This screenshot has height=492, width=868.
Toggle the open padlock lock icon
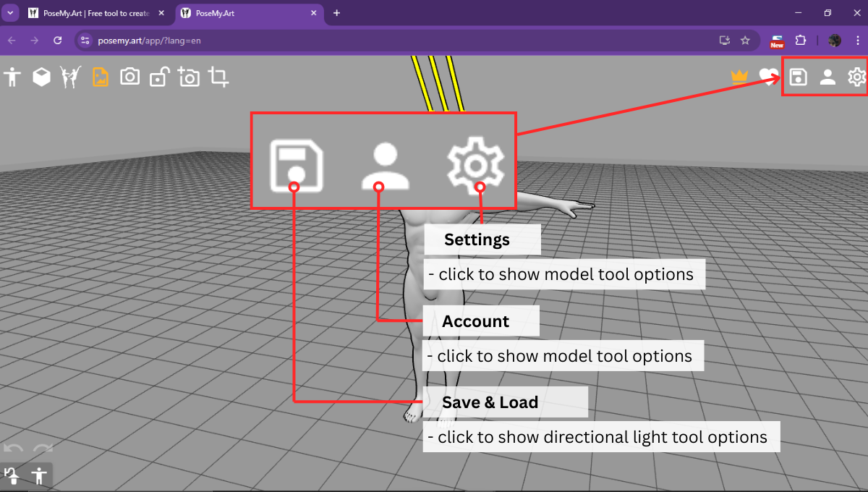pyautogui.click(x=159, y=77)
